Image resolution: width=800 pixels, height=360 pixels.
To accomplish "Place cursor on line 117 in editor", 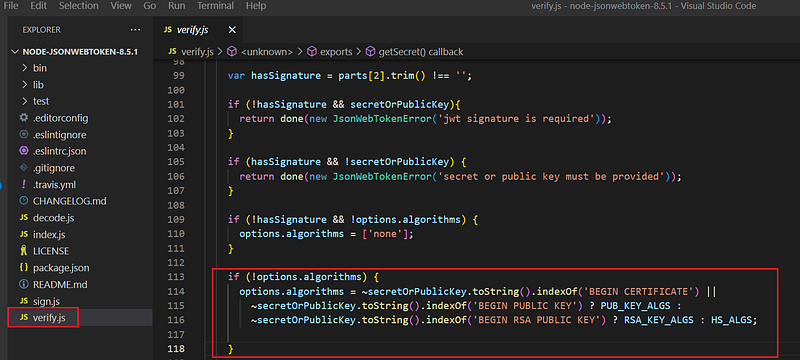I will click(x=459, y=335).
